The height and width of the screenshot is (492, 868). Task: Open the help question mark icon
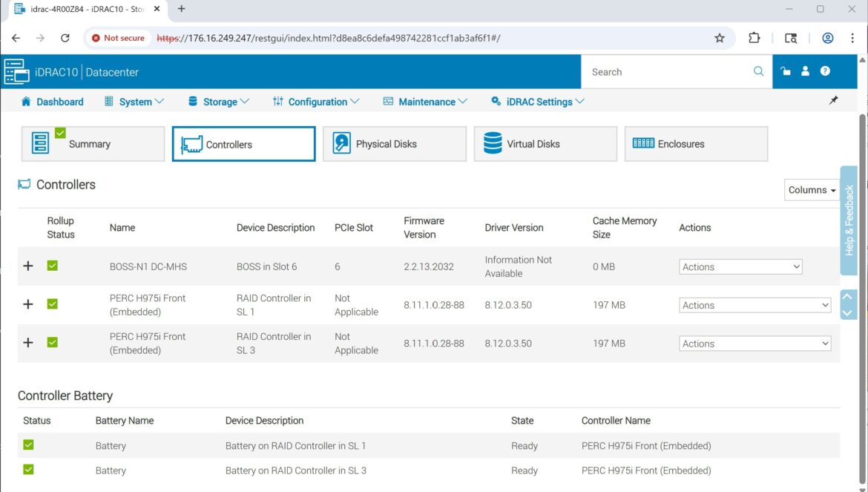[x=825, y=72]
